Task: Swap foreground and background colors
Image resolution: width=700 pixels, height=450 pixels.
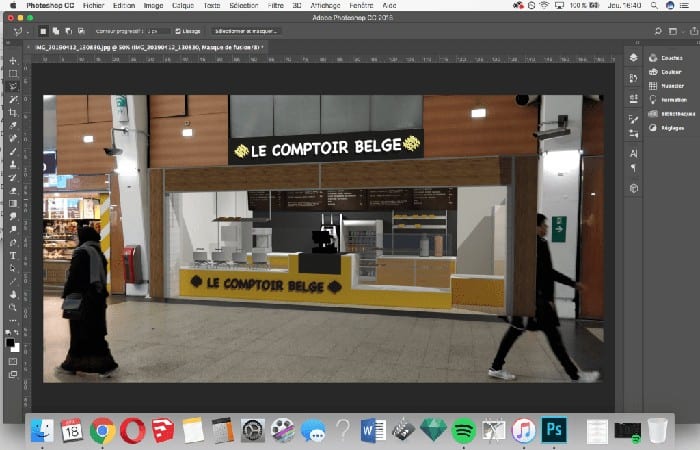Action: point(17,332)
